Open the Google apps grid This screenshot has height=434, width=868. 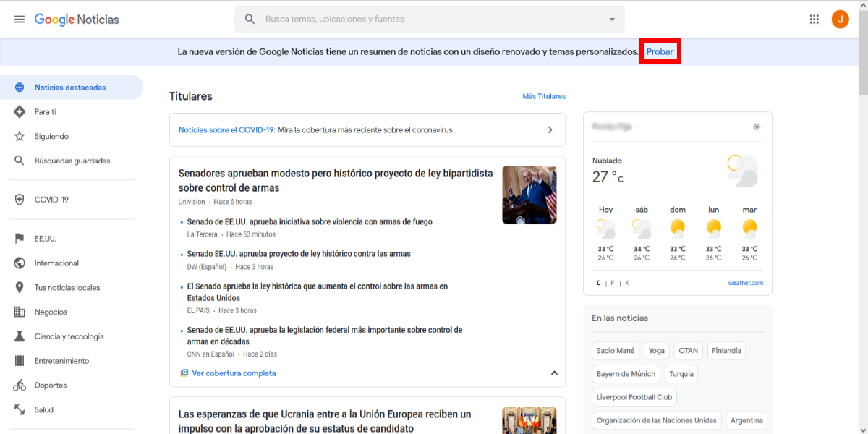[814, 19]
